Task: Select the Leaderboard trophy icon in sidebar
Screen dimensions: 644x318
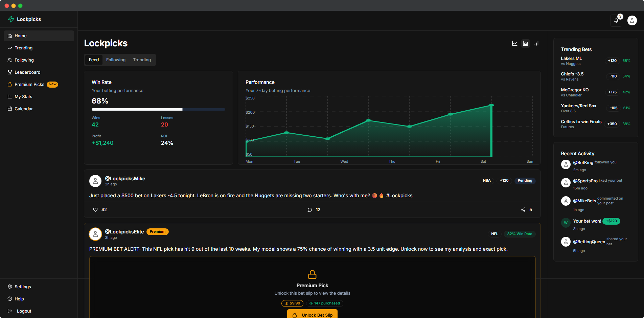Action: (10, 72)
